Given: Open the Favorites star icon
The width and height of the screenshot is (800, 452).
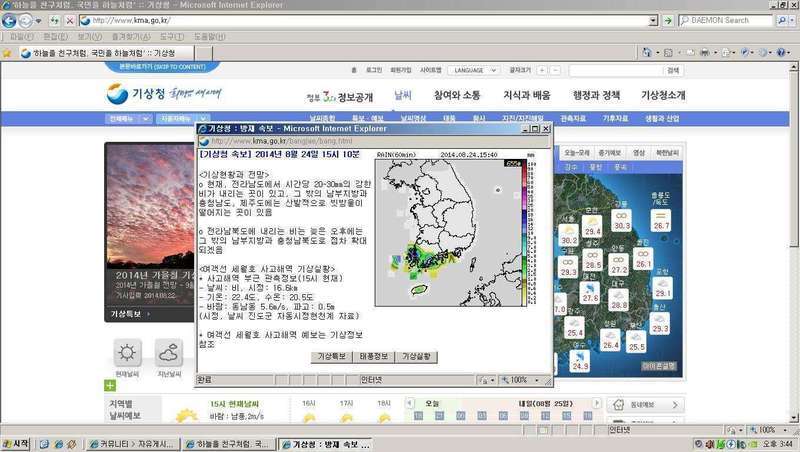Looking at the screenshot, I should [7, 53].
